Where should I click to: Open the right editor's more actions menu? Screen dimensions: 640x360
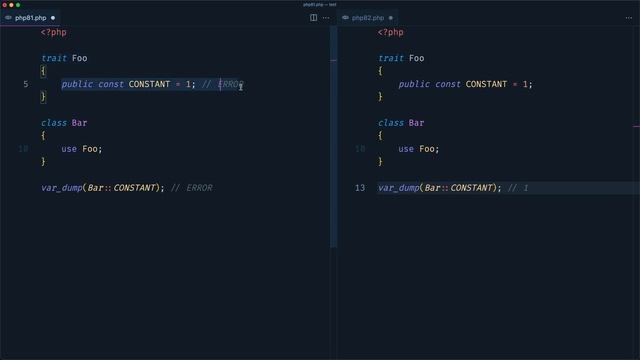click(629, 18)
